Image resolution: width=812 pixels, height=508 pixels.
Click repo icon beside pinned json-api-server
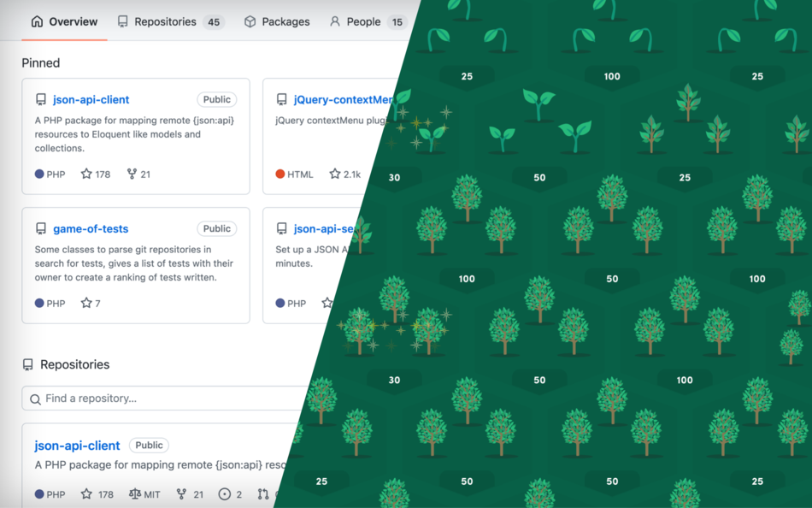282,228
